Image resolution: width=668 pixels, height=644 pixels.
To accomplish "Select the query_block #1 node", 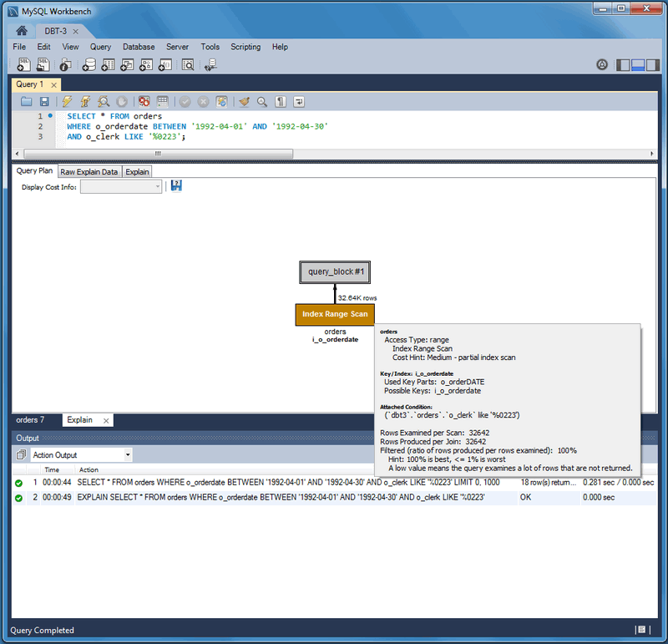I will 335,272.
